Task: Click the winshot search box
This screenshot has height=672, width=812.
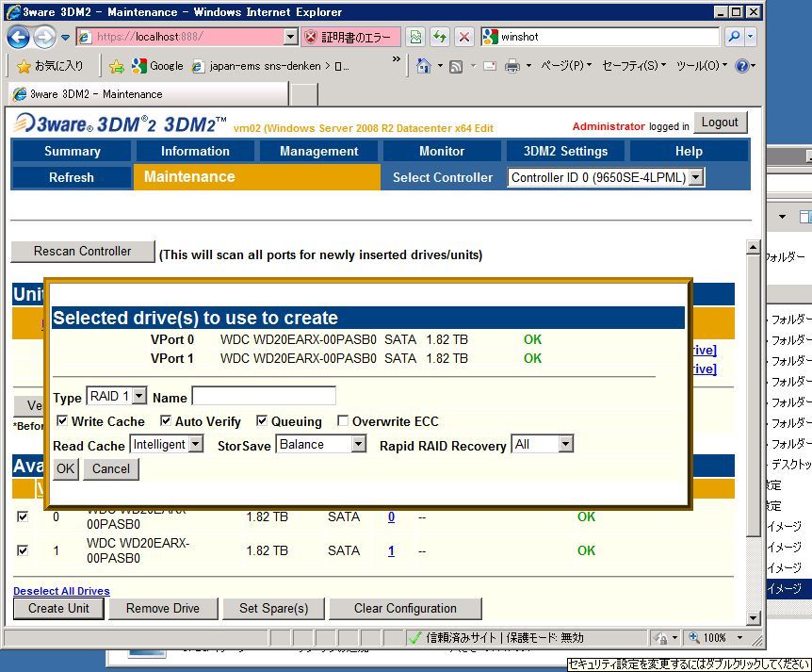Action: coord(600,37)
